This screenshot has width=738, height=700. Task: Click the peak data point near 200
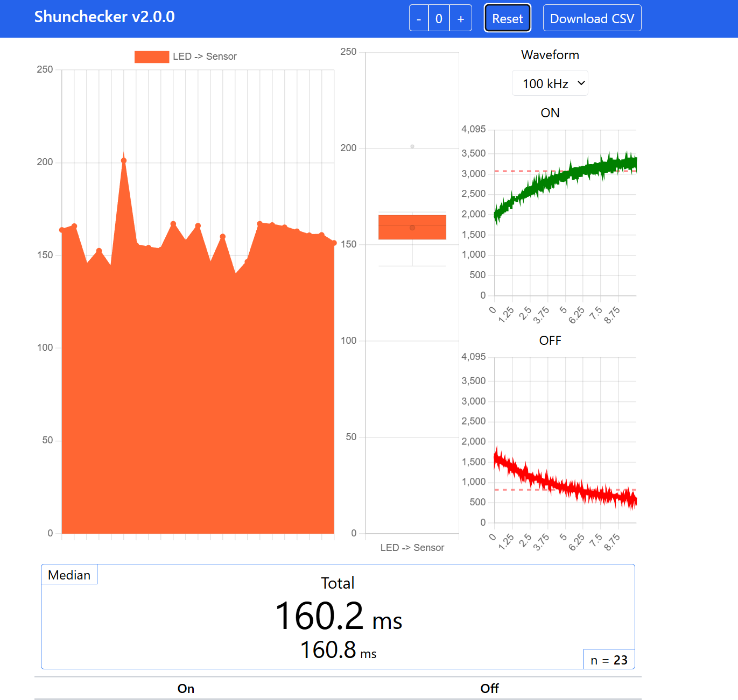tap(124, 160)
